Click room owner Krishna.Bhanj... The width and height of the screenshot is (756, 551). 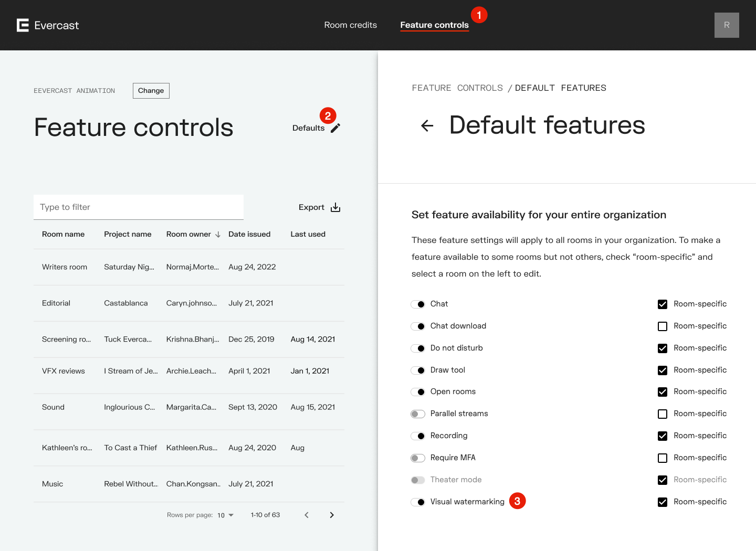[193, 340]
